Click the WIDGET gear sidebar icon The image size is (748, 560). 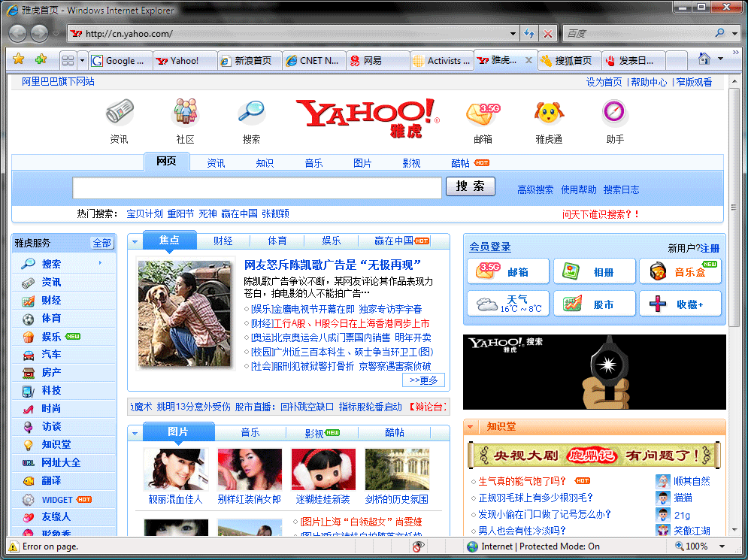point(28,499)
